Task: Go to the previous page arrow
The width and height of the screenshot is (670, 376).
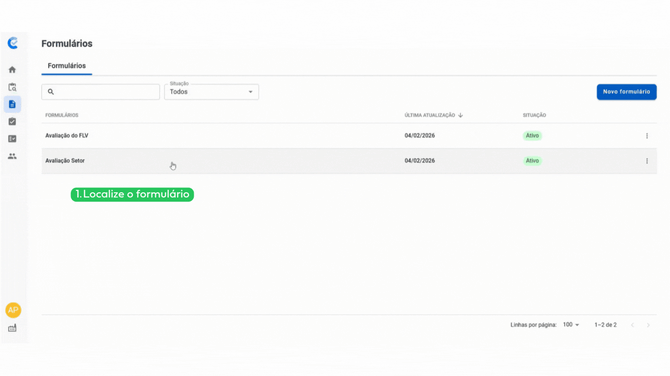Action: 632,325
